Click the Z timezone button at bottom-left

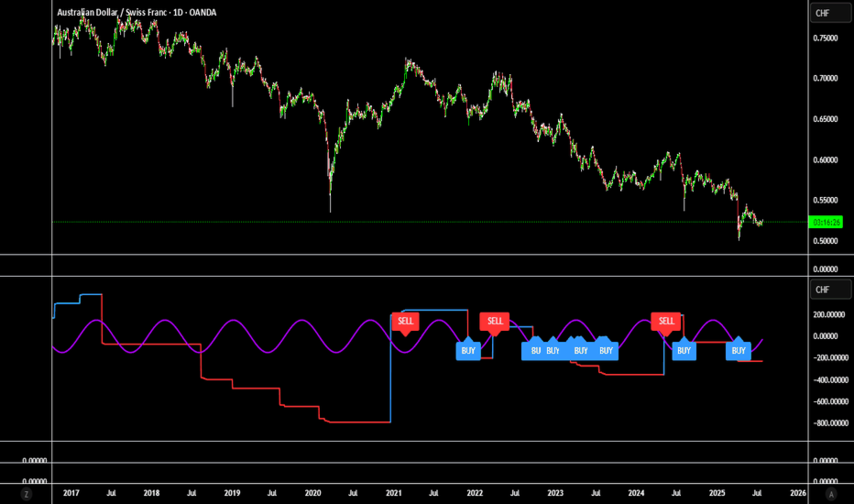26,494
